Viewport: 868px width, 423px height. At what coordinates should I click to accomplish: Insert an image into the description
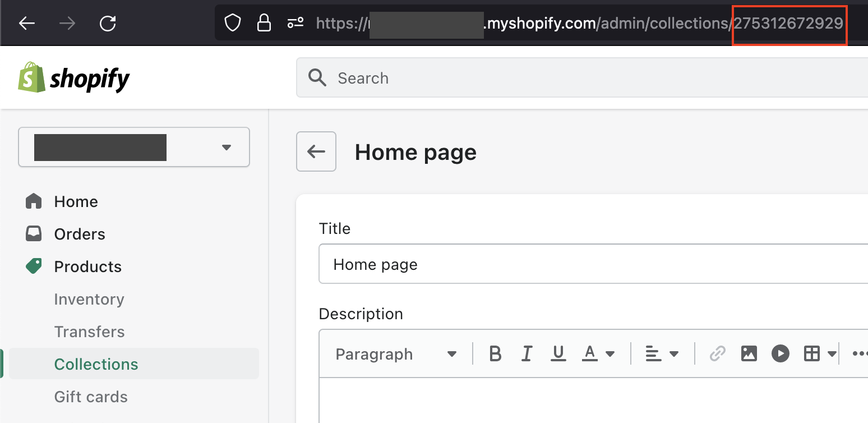pos(749,354)
